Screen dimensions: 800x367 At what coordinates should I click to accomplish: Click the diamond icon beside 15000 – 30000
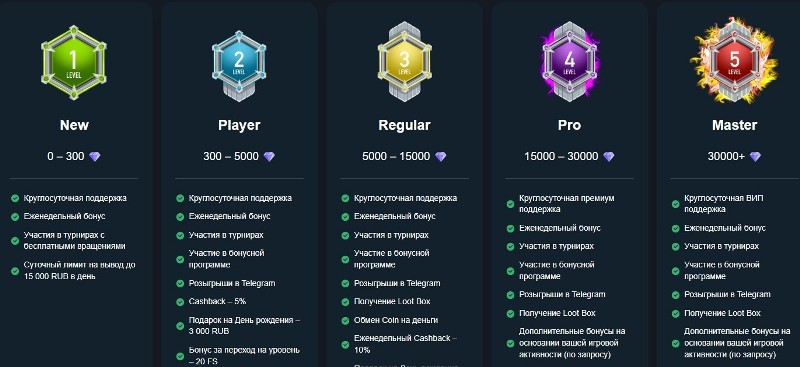(609, 157)
